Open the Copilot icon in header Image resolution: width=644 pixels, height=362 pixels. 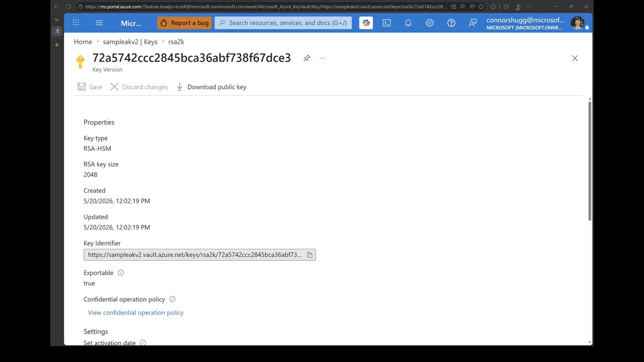pos(366,23)
